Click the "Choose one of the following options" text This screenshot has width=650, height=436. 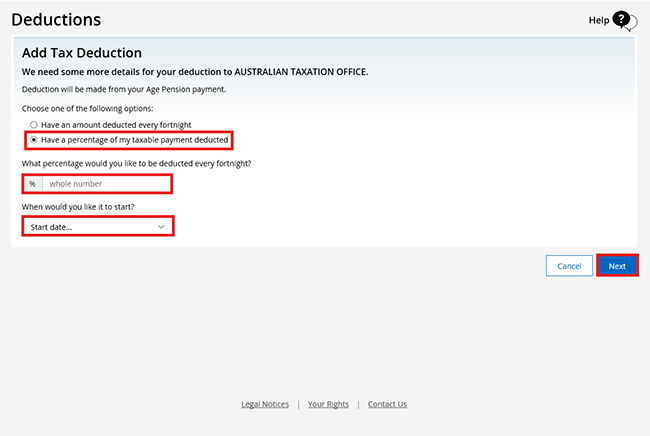pos(90,108)
